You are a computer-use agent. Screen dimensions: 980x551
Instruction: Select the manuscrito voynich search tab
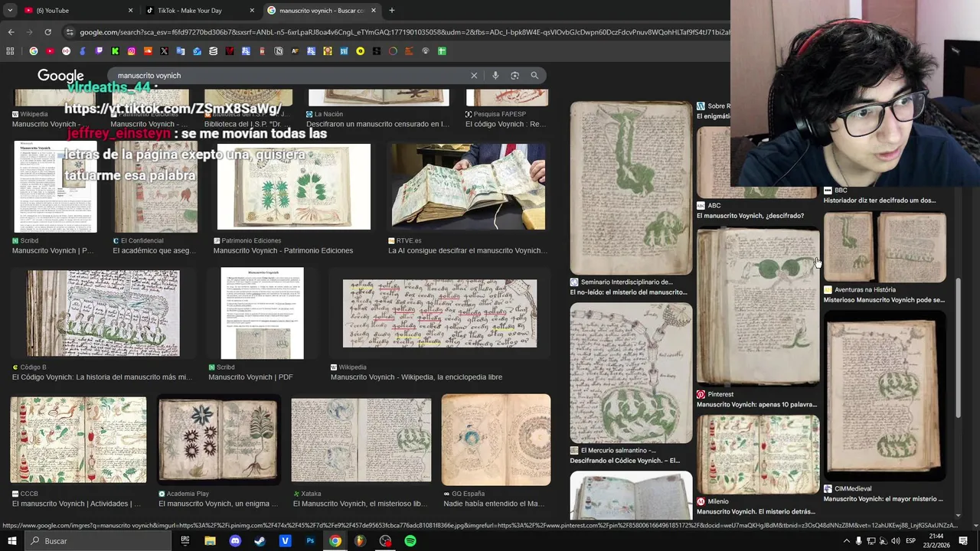click(322, 11)
